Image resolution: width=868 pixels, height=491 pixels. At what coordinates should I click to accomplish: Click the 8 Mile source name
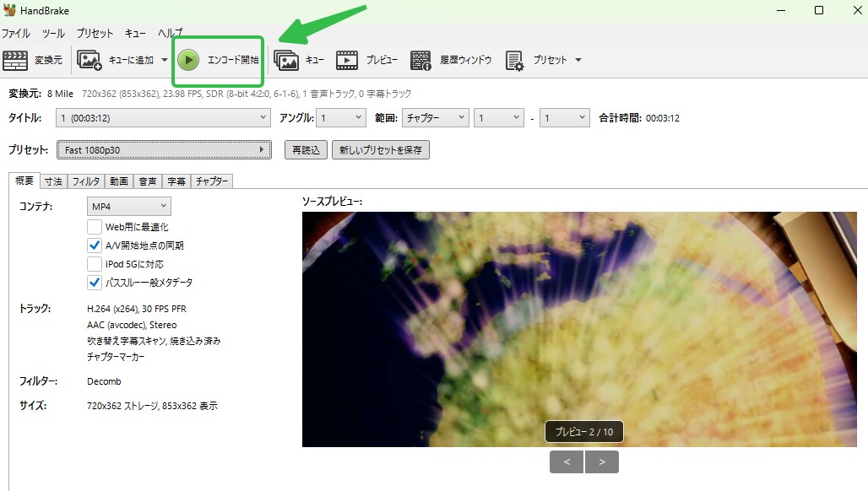[x=60, y=94]
